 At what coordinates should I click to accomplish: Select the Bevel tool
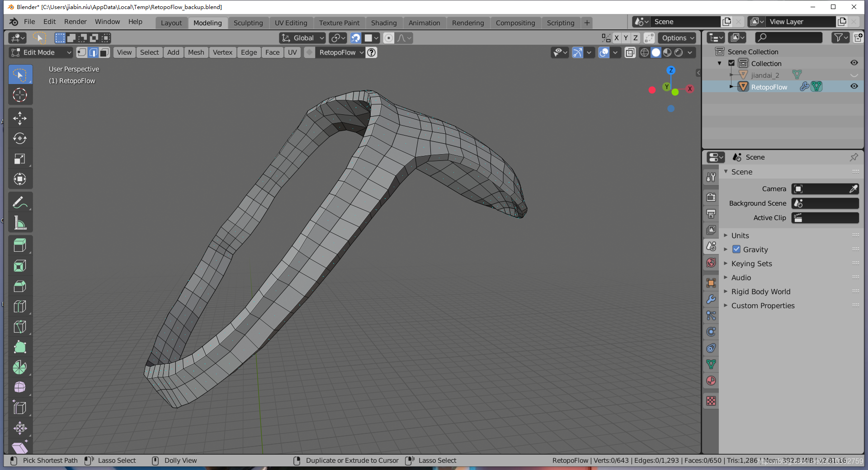[x=20, y=286]
